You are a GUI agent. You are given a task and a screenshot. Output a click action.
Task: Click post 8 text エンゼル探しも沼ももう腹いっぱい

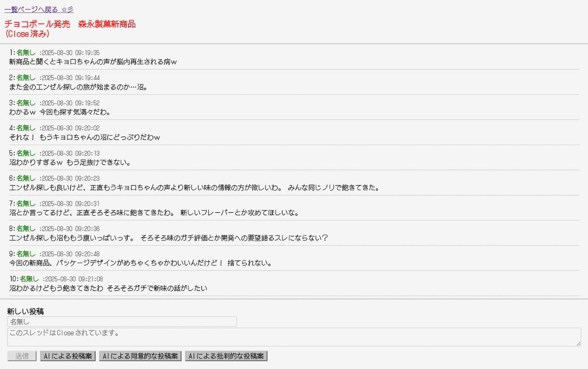[x=169, y=238]
